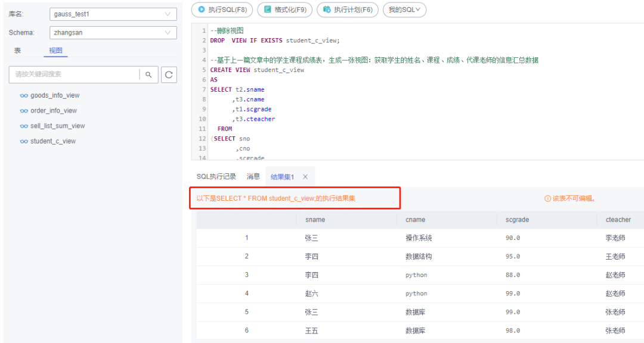Open the 库名 gauss_test1 dropdown
Viewport: 644px width, 343px height.
113,14
